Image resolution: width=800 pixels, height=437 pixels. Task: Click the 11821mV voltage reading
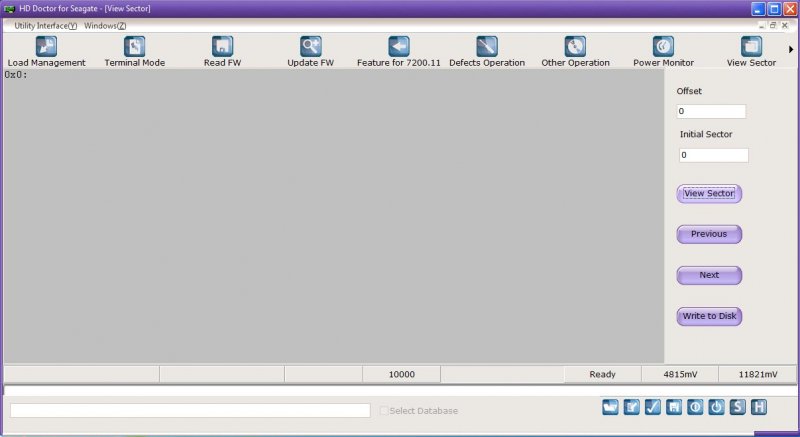pyautogui.click(x=758, y=374)
